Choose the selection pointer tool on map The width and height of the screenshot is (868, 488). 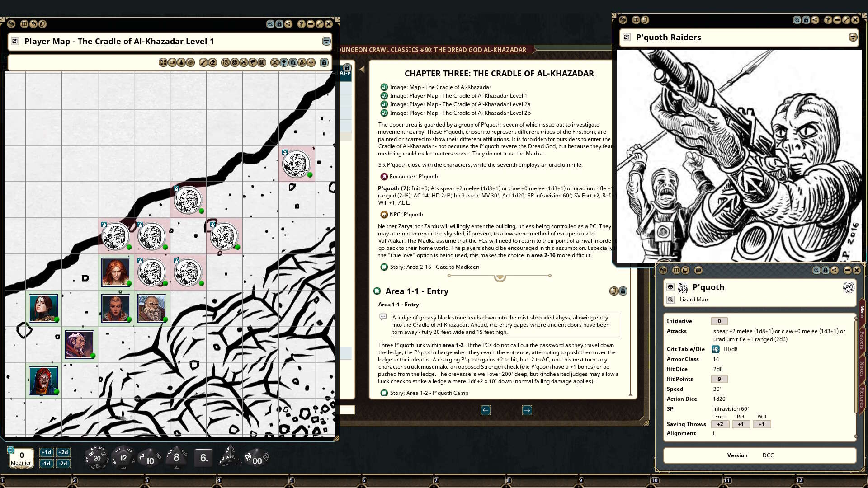[x=225, y=62]
